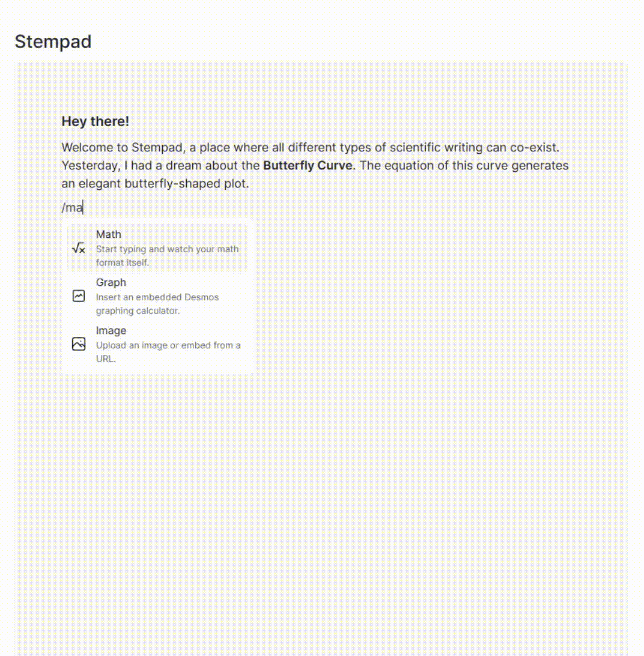This screenshot has height=656, width=644.
Task: Choose the Graph option label
Action: (x=111, y=282)
